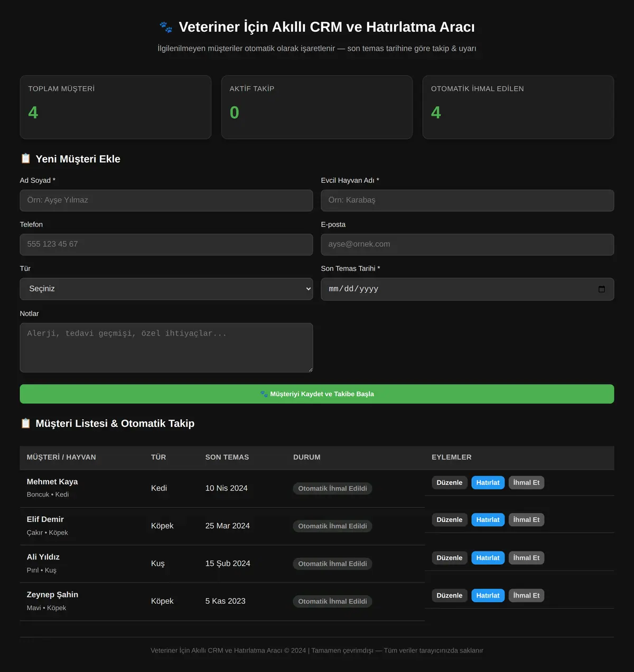Viewport: 634px width, 672px height.
Task: Click the Otomatik İhmal Edildi badge for Mehmet Kaya
Action: [332, 489]
